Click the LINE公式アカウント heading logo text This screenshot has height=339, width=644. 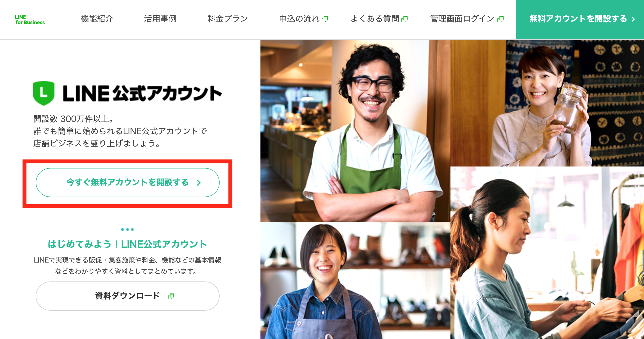142,93
